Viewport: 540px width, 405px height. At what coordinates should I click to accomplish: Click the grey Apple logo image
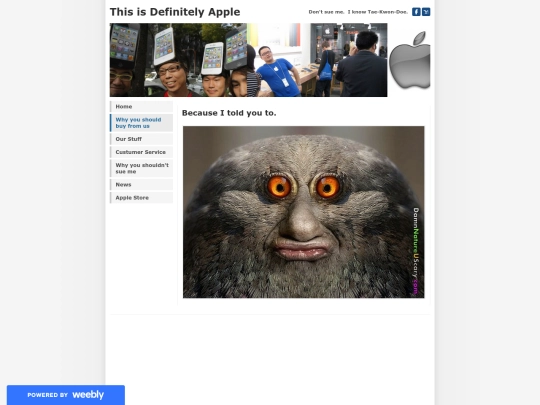click(409, 60)
